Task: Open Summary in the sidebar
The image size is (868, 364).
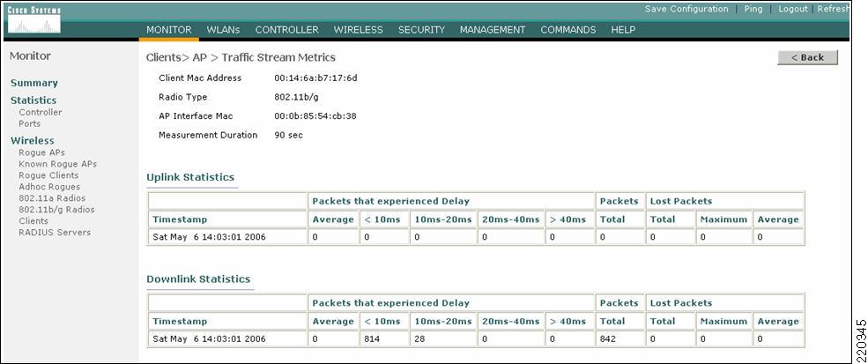Action: pos(34,83)
